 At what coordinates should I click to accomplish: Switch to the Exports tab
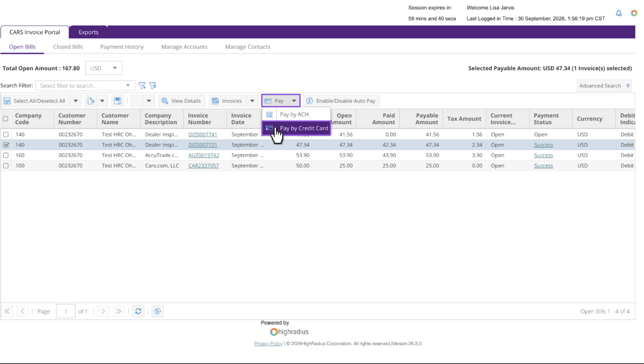click(88, 32)
